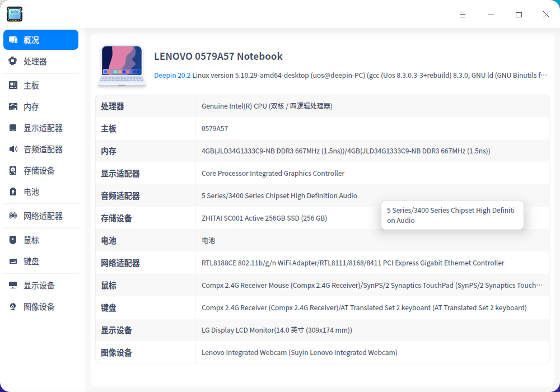Screen dimensions: 560x392
Task: Click Lenovo Integrated Webcam value
Action: click(x=299, y=353)
